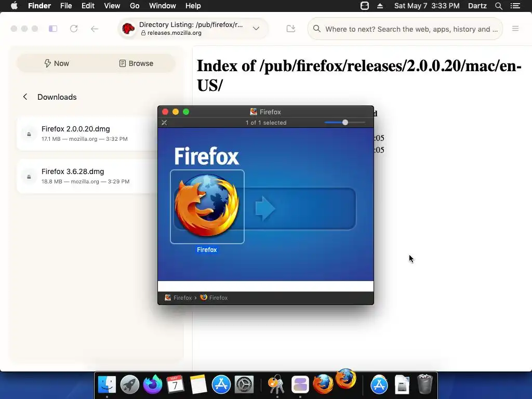
Task: Click the date and time in the menu bar
Action: pos(427,6)
